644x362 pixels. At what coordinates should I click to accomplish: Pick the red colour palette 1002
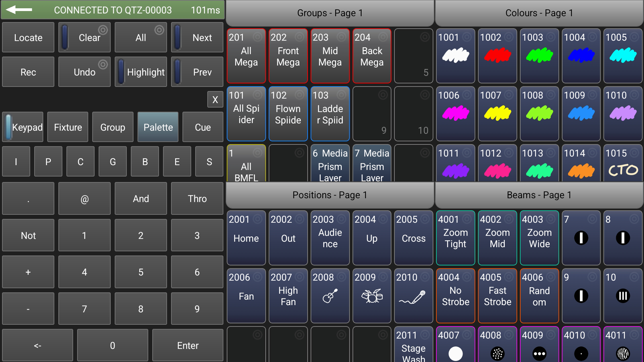click(497, 56)
